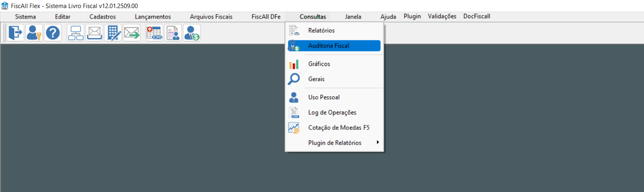Expand the Plugin de Relatórios submenu
644x192 pixels.
[x=335, y=143]
